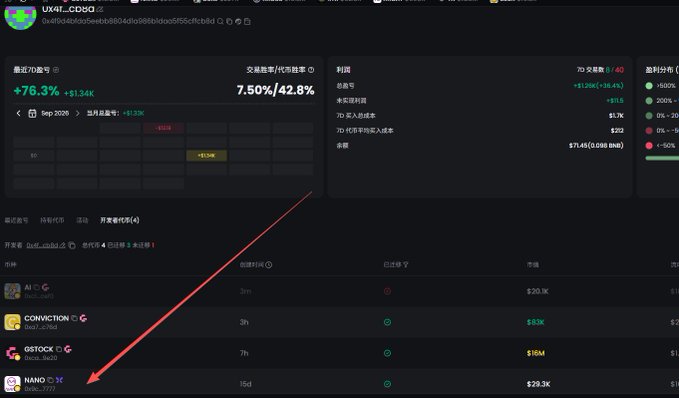
Task: Copy the CONVICTION token address
Action: 74,318
